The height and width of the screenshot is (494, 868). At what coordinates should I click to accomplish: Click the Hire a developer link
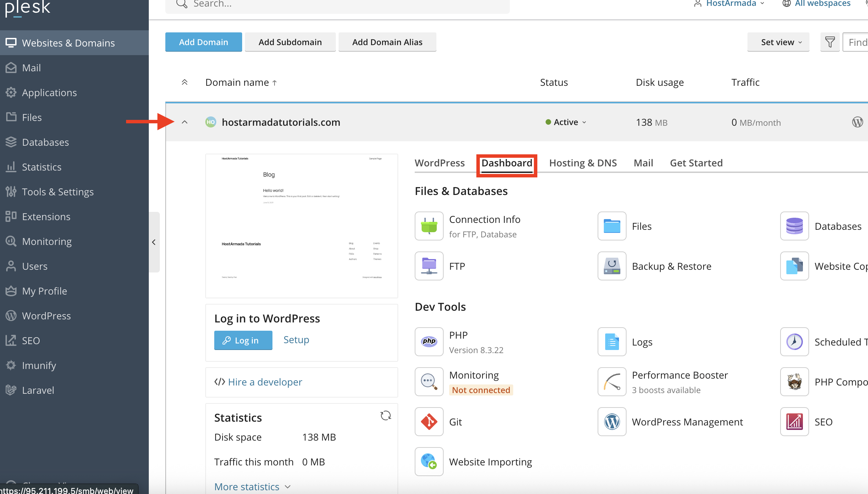click(x=265, y=382)
